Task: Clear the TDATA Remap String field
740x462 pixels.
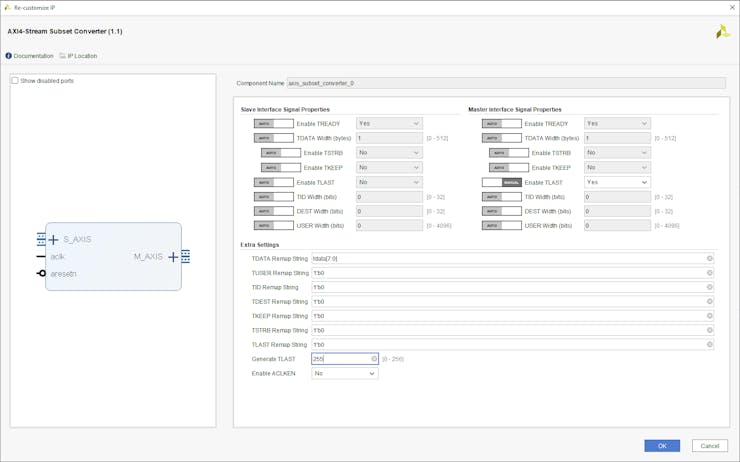Action: (710, 259)
